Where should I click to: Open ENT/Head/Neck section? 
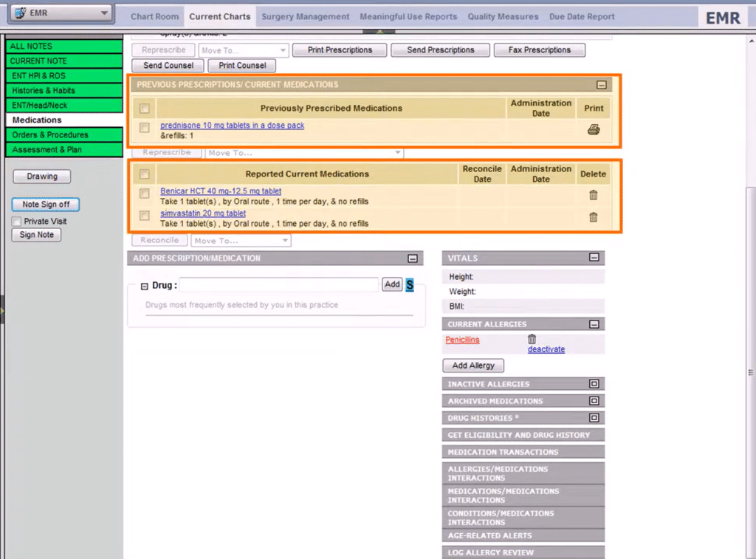(x=64, y=105)
